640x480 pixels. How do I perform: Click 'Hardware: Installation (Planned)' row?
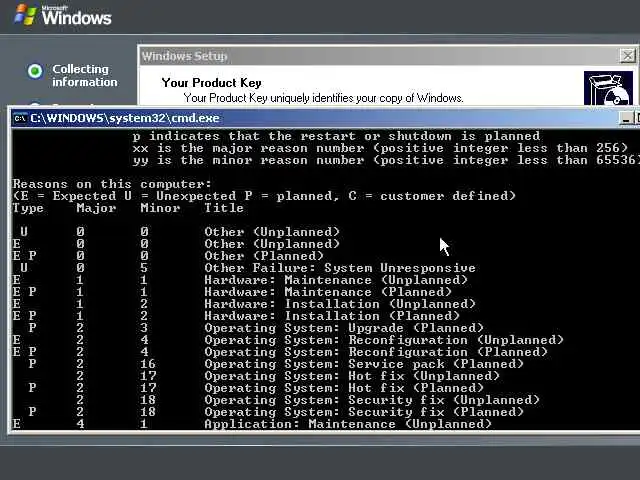[236, 316]
